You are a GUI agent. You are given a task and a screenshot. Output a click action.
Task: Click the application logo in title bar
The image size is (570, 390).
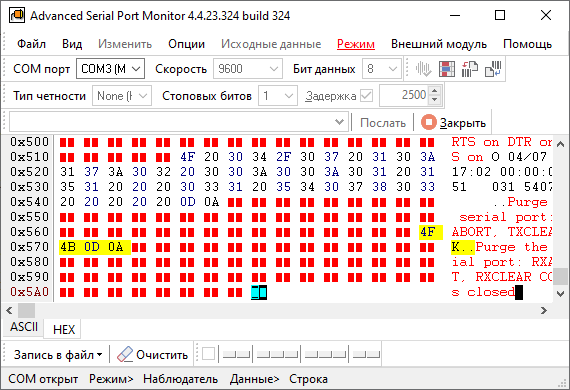[x=17, y=16]
